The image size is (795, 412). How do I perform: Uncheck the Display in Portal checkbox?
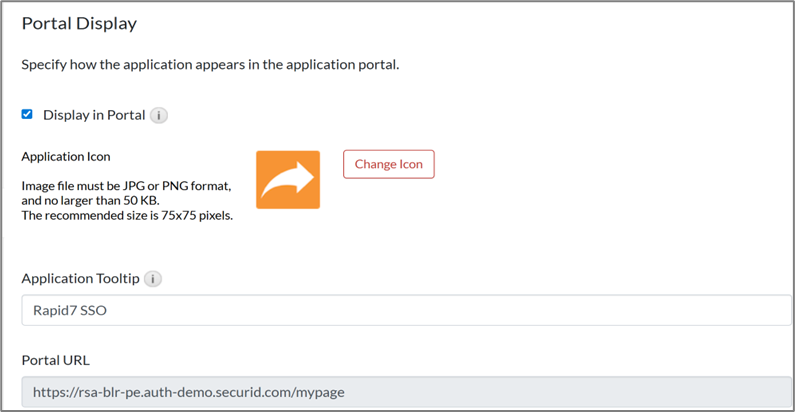(27, 114)
